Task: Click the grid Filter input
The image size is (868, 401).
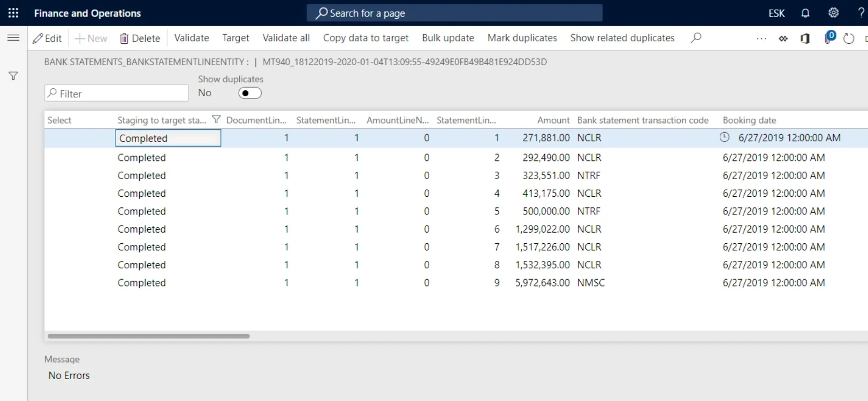Action: tap(117, 94)
